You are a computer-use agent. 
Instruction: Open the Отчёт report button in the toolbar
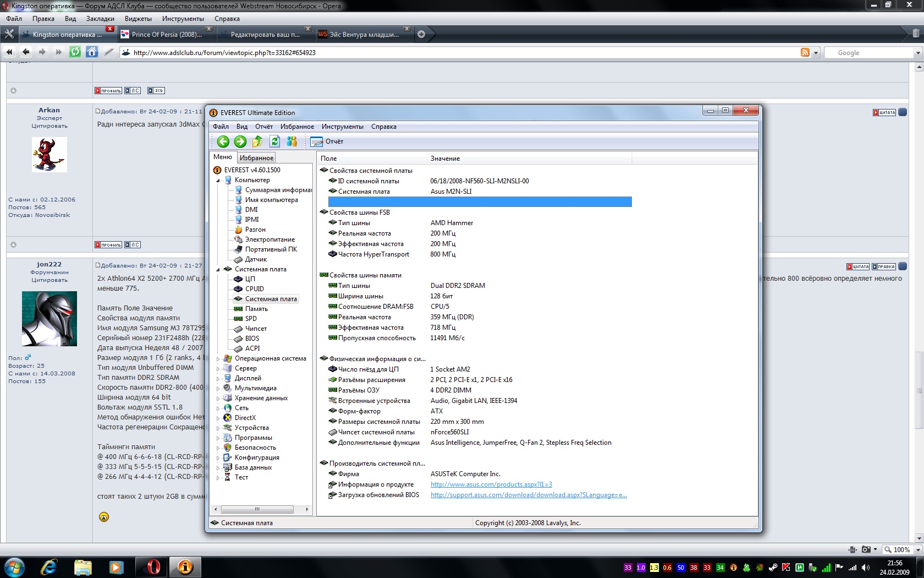[x=327, y=141]
